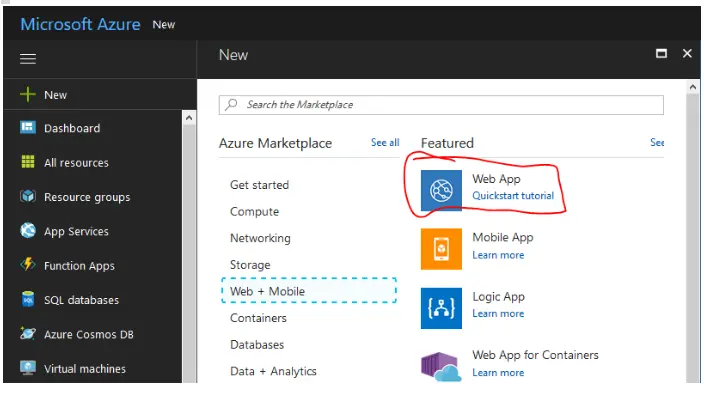Select the SQL databases icon
Screen dimensions: 716x396
pos(28,299)
